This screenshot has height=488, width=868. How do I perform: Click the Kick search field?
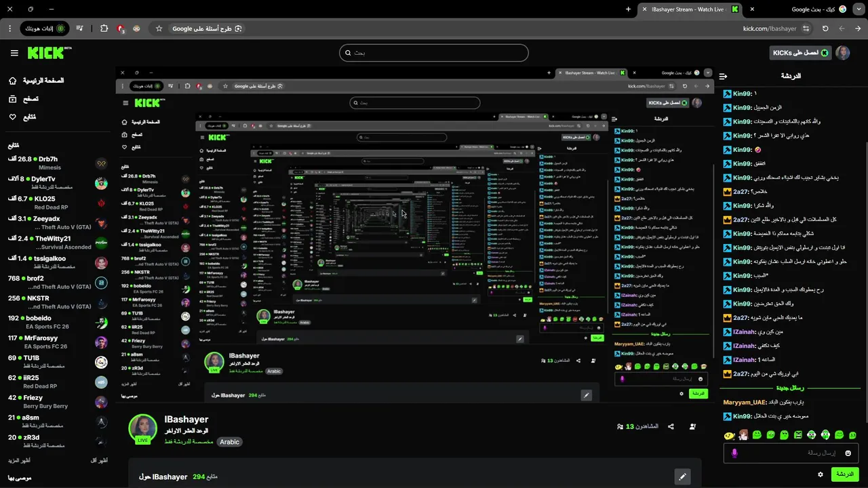(434, 53)
